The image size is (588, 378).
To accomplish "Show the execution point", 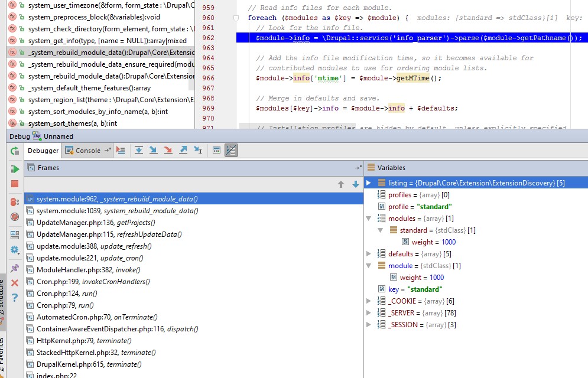I will (x=121, y=151).
